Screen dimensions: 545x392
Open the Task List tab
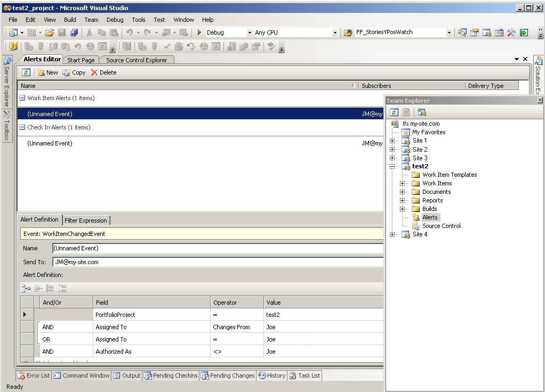point(305,375)
